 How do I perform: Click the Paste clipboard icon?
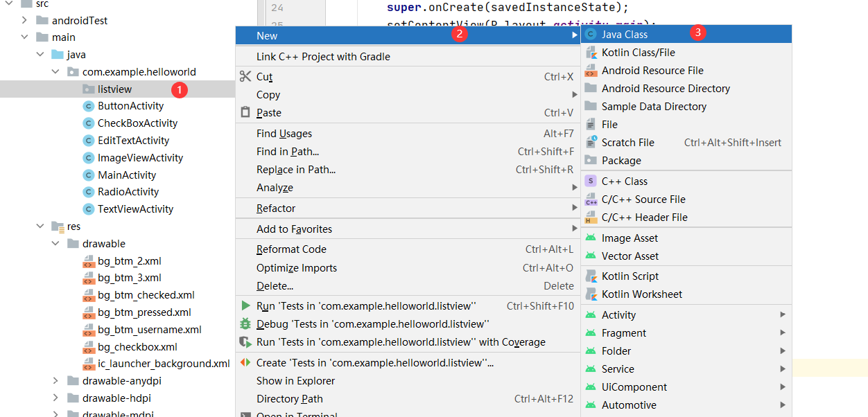tap(245, 112)
